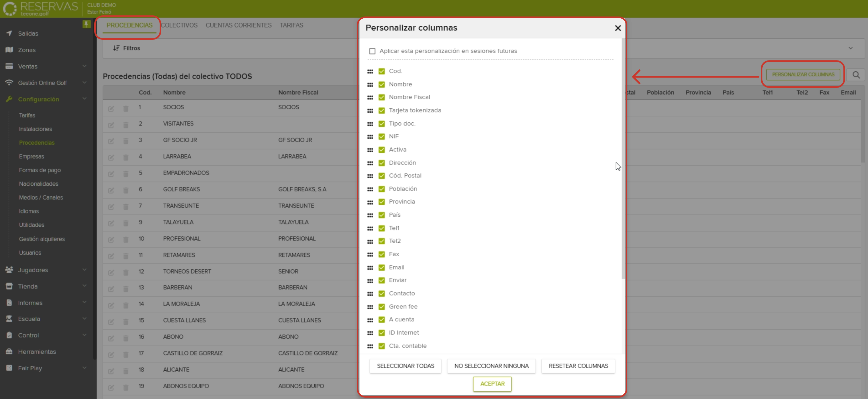868x399 pixels.
Task: Enable applying personalization in future sessions
Action: [x=372, y=51]
